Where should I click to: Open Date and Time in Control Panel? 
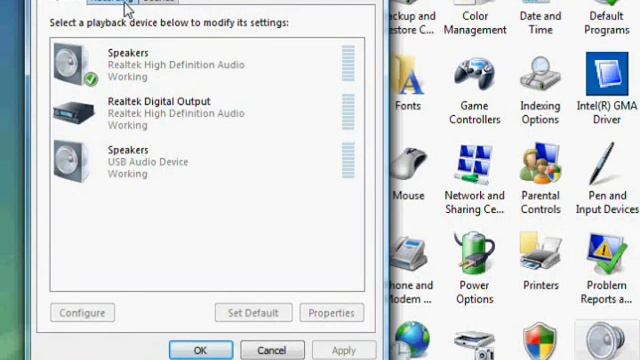[x=540, y=18]
